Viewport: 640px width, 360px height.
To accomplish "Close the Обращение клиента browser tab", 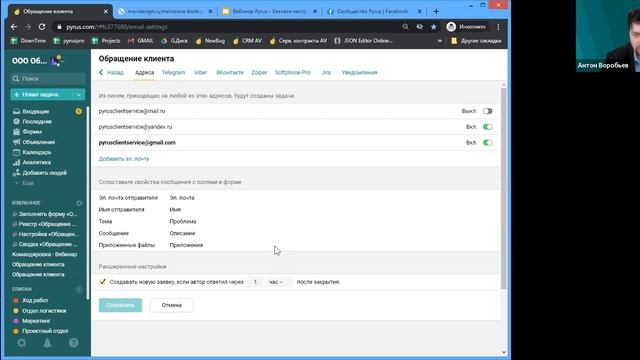I will click(106, 11).
